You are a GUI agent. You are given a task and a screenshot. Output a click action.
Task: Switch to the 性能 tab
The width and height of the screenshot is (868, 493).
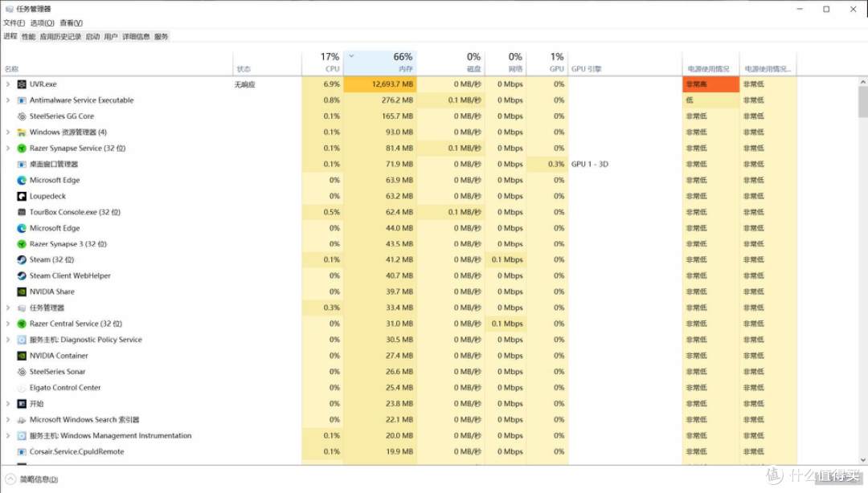(28, 36)
